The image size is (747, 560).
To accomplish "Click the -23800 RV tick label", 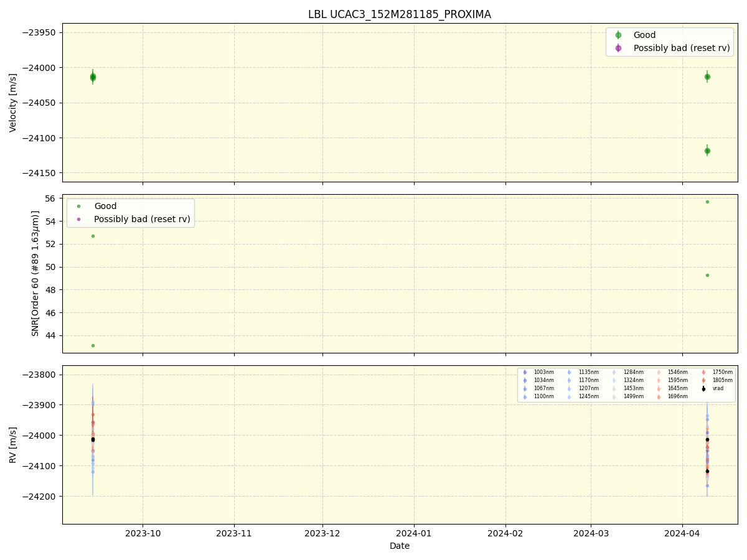I will click(x=40, y=375).
